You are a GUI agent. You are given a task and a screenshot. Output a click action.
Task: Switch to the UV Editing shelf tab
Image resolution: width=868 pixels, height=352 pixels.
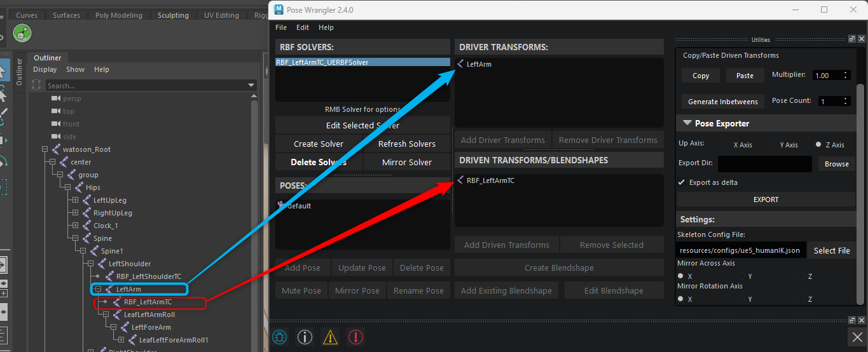tap(222, 15)
